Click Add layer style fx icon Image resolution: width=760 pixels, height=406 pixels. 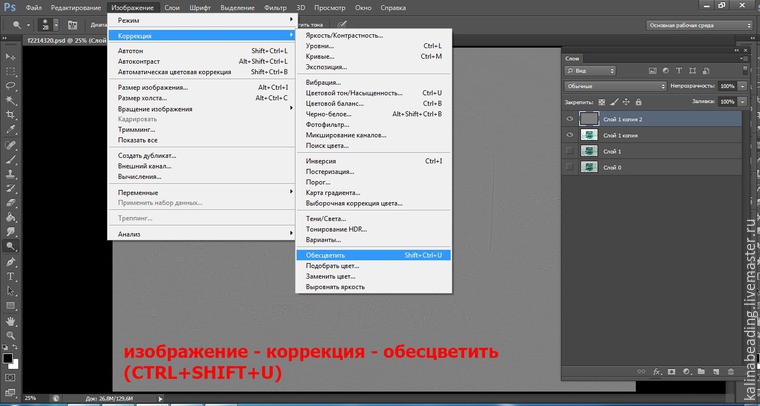pyautogui.click(x=657, y=372)
